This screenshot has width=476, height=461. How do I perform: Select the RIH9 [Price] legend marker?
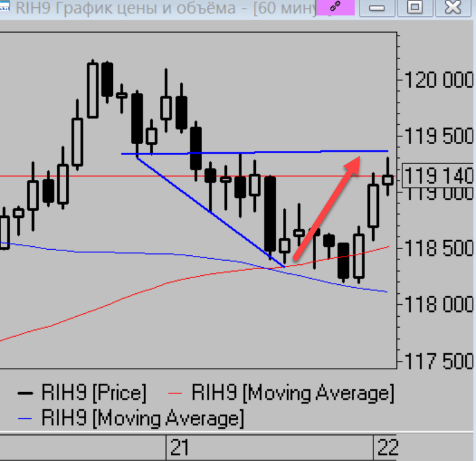point(25,393)
